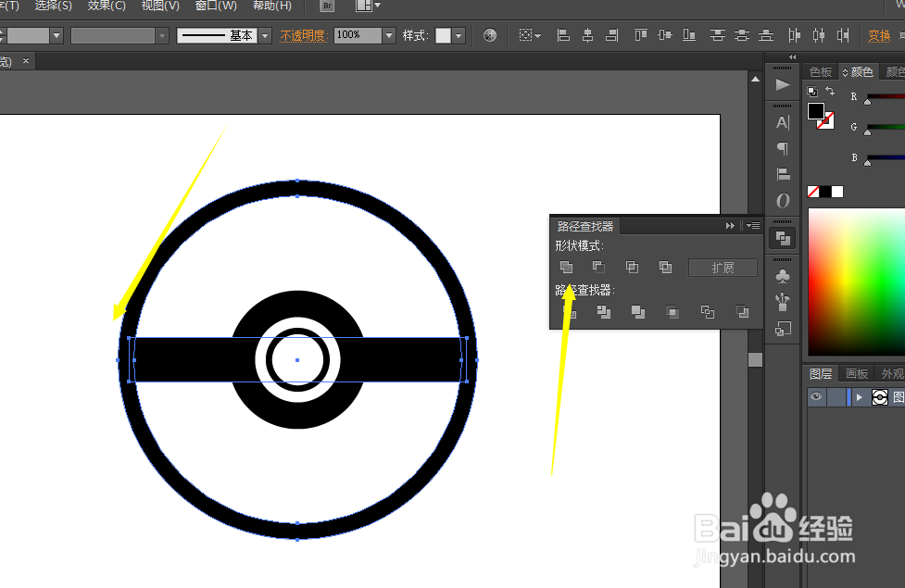Expand the layer with the triangle arrow
The height and width of the screenshot is (588, 905).
pos(859,397)
